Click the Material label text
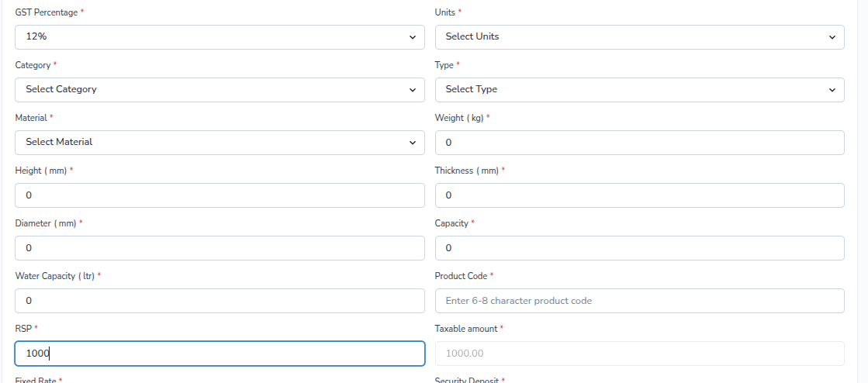Screen dimensions: 868x383 (31, 118)
